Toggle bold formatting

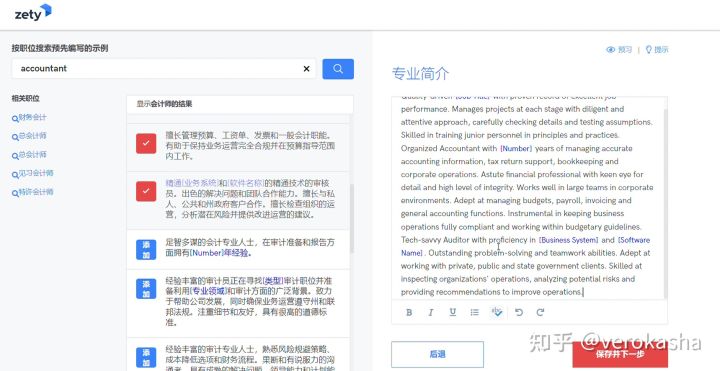[x=409, y=313]
